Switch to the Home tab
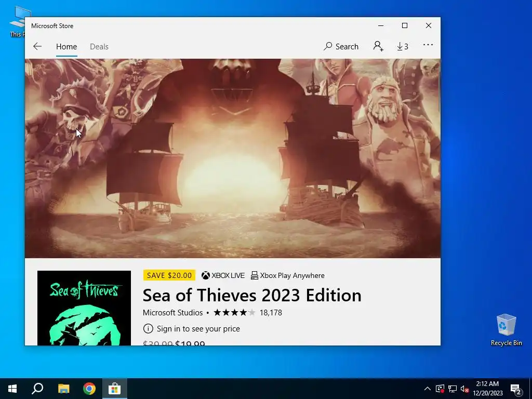 (66, 46)
